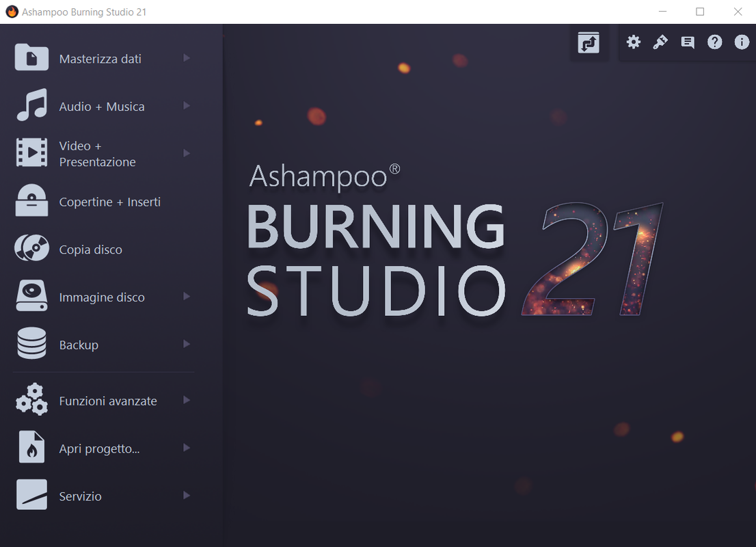Click the Copertine + Inserti icon
Image resolution: width=756 pixels, height=547 pixels.
click(32, 200)
